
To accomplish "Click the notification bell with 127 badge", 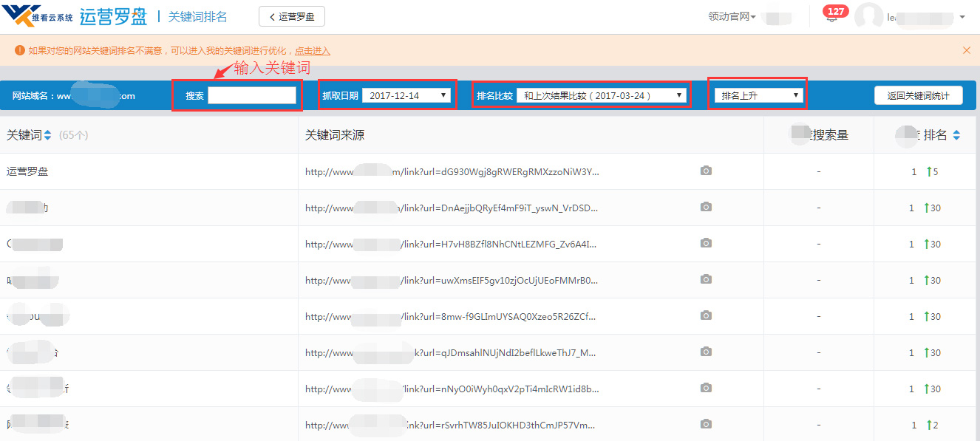I will point(833,17).
